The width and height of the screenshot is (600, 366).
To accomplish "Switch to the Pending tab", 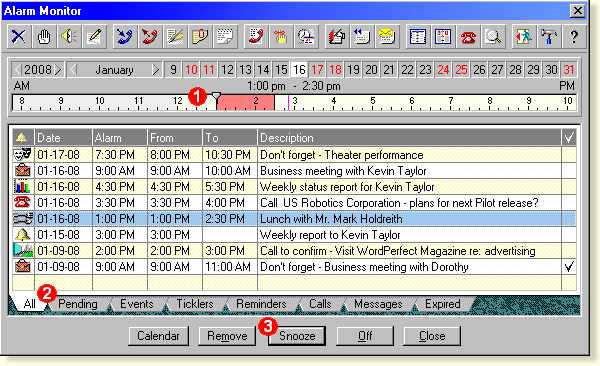I will 78,304.
